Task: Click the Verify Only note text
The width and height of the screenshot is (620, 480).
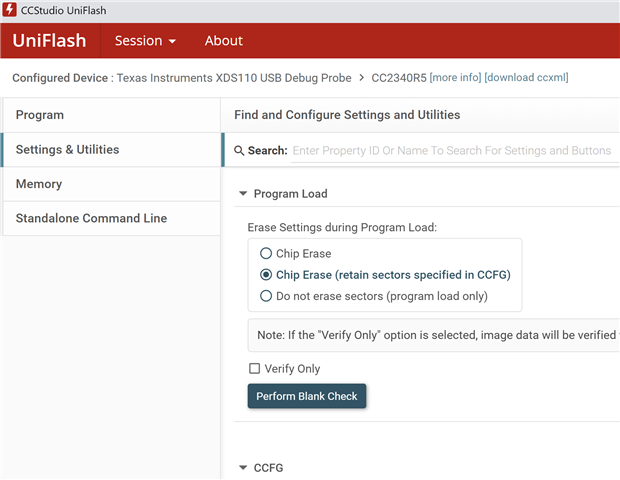Action: point(438,335)
